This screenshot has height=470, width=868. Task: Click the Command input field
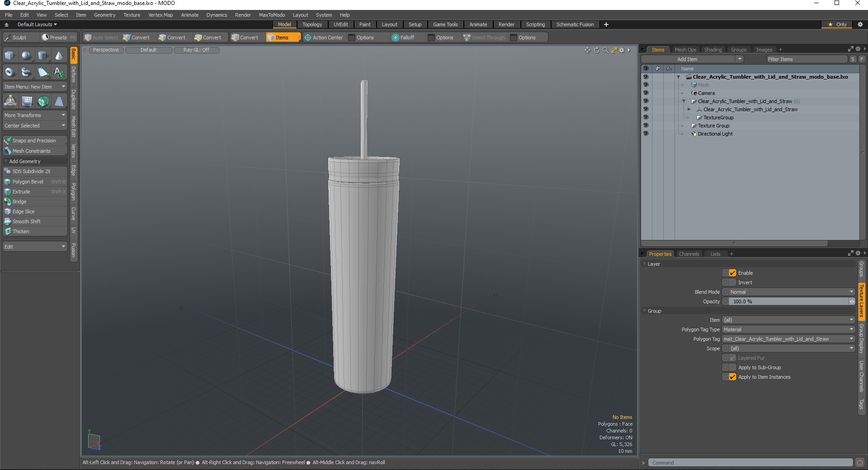click(750, 463)
